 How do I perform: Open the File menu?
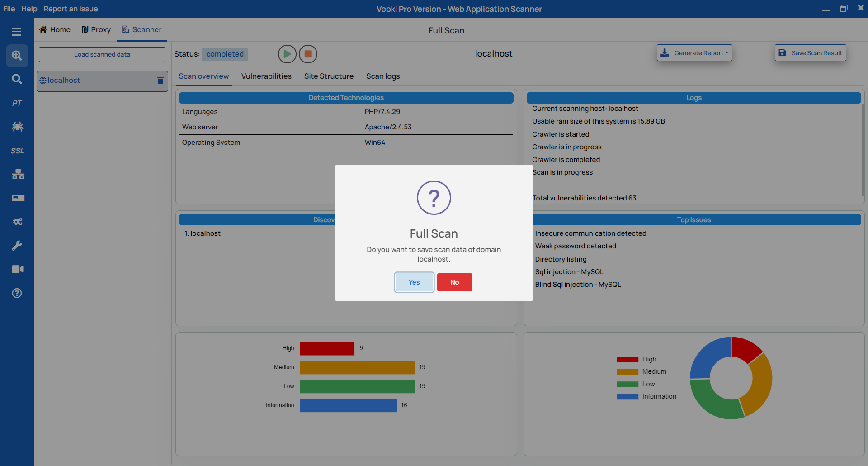(9, 9)
